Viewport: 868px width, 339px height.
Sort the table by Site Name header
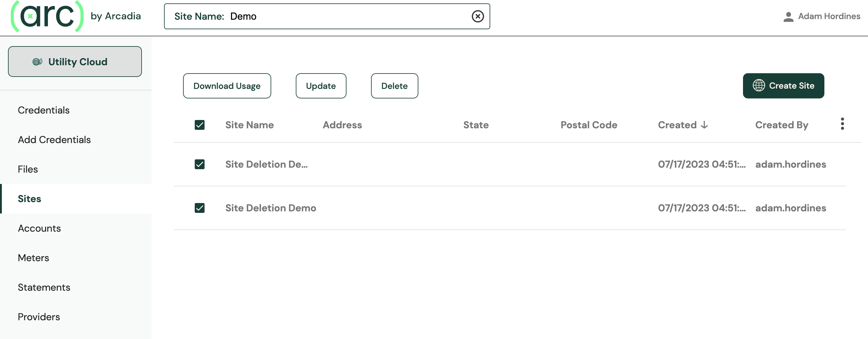(249, 125)
